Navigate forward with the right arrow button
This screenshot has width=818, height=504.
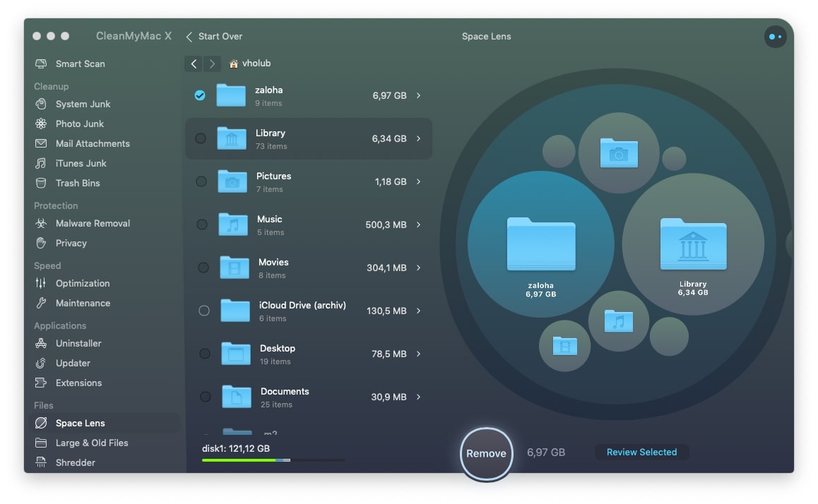click(x=212, y=64)
